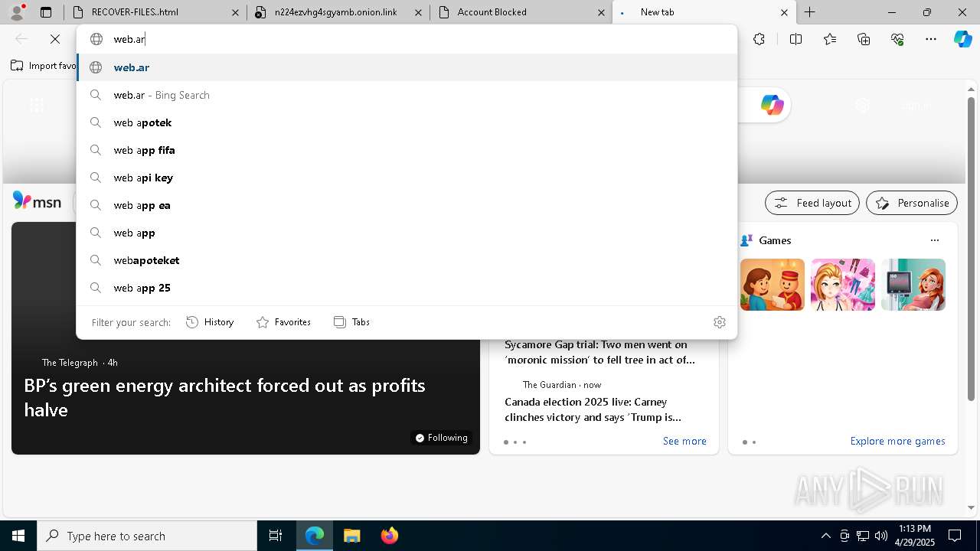Launch the Copilot sidebar icon
This screenshot has height=551, width=980.
(x=963, y=39)
